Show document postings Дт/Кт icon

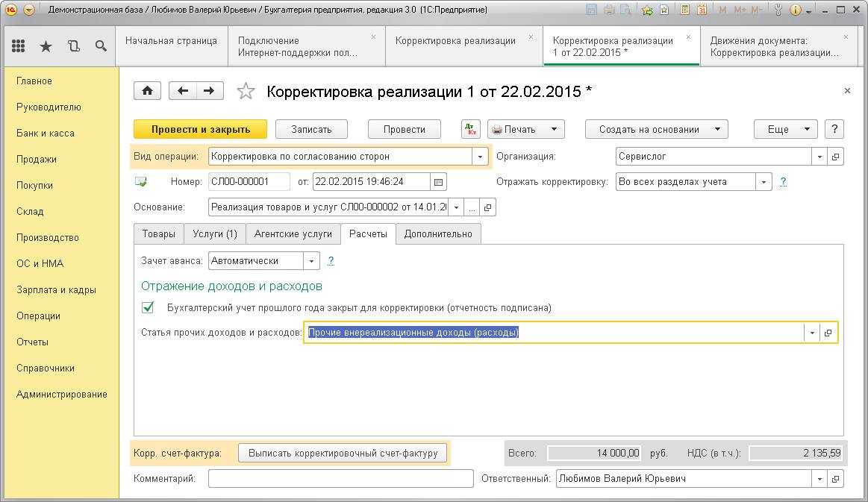coord(471,129)
